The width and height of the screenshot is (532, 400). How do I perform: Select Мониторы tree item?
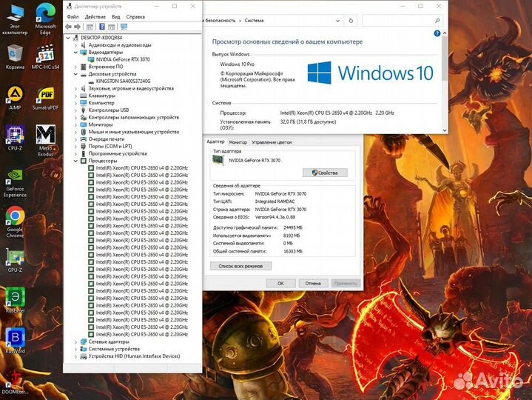point(101,124)
